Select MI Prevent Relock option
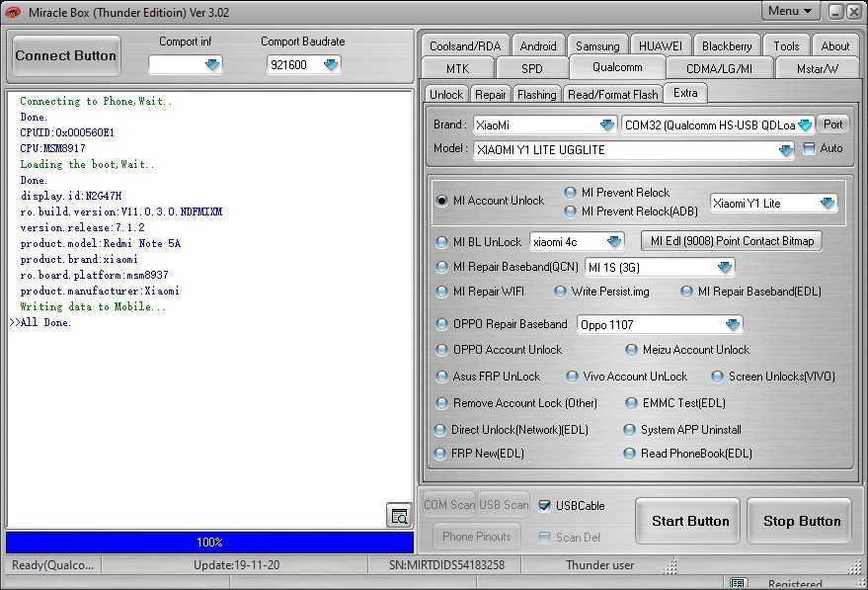This screenshot has height=590, width=868. click(570, 193)
